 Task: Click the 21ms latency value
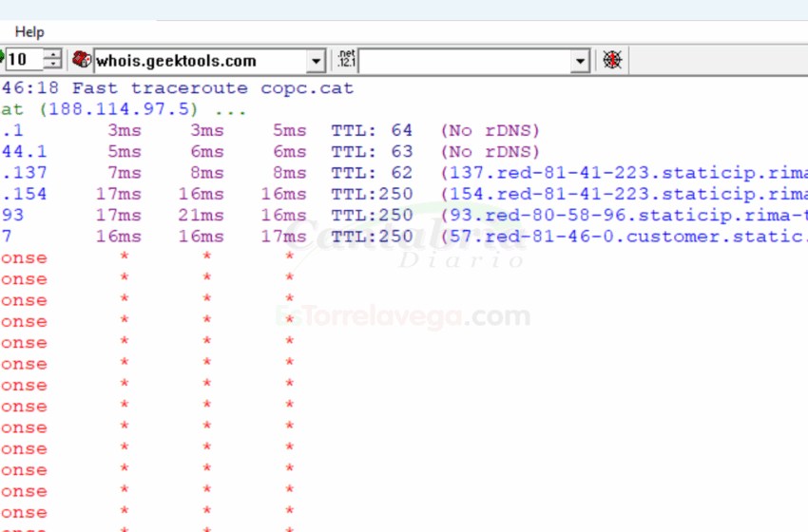pos(201,216)
